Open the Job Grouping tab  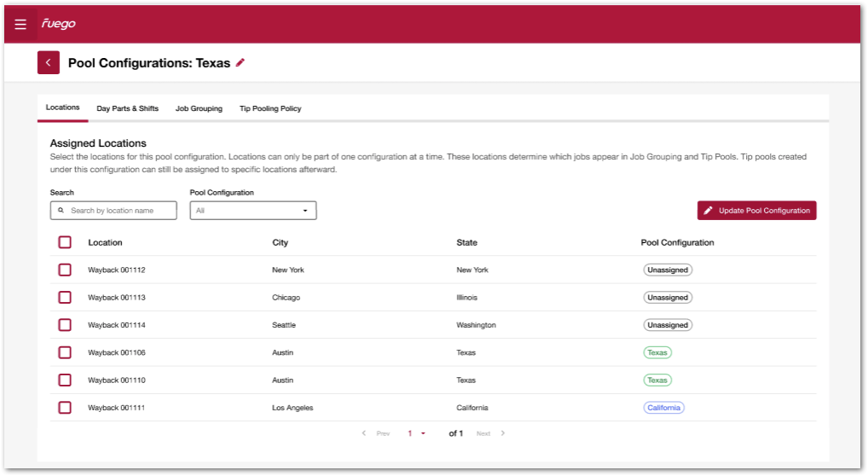coord(199,108)
